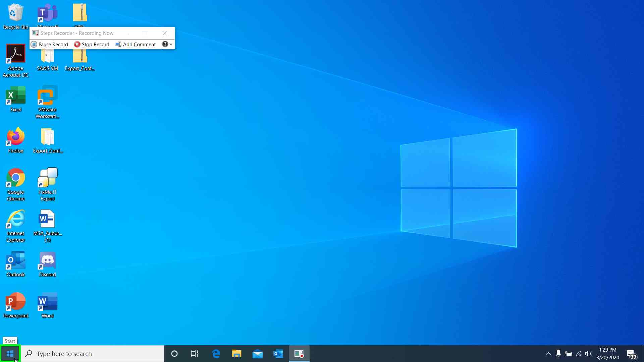Show hidden system tray icons

coord(548,354)
